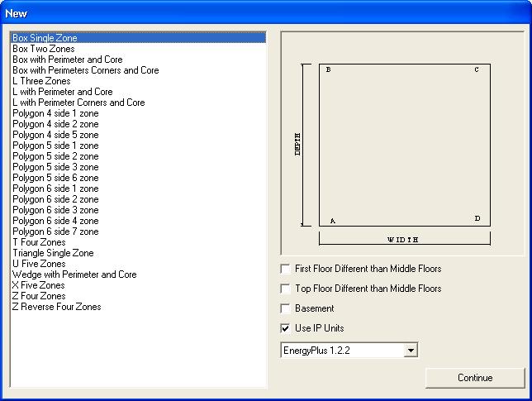The height and width of the screenshot is (401, 532).
Task: Choose Polygon 5 side 2 zone
Action: click(x=139, y=156)
